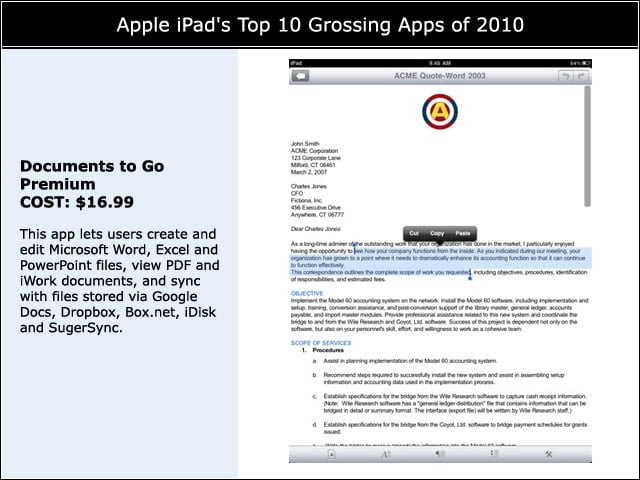Image resolution: width=640 pixels, height=480 pixels.
Task: Click the 'Procedures' list item
Action: [x=328, y=350]
